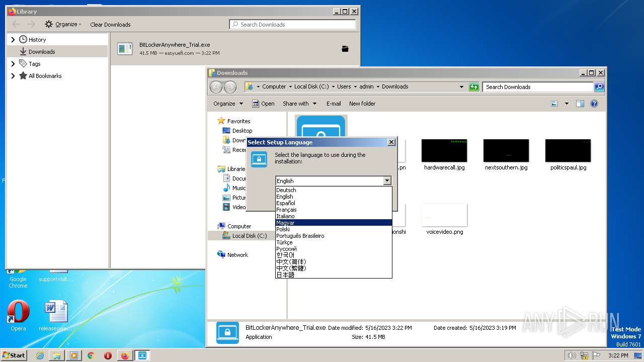Click the Explorer search magnifier icon

pos(599,87)
